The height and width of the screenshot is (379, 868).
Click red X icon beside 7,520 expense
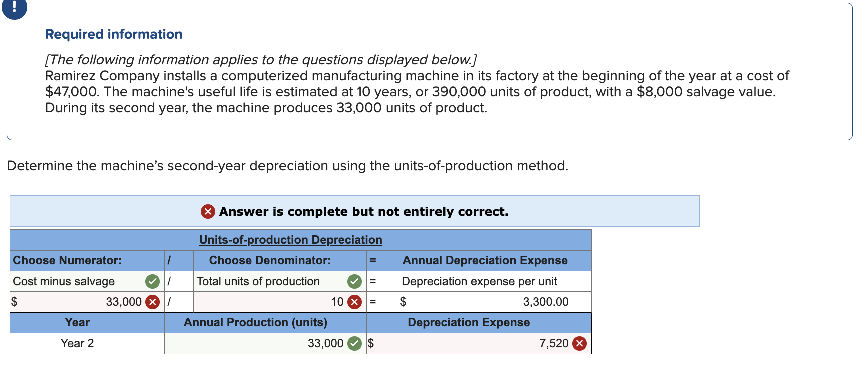[579, 344]
